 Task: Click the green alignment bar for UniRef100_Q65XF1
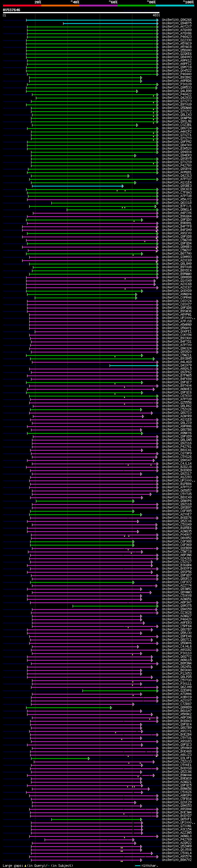(97, 819)
